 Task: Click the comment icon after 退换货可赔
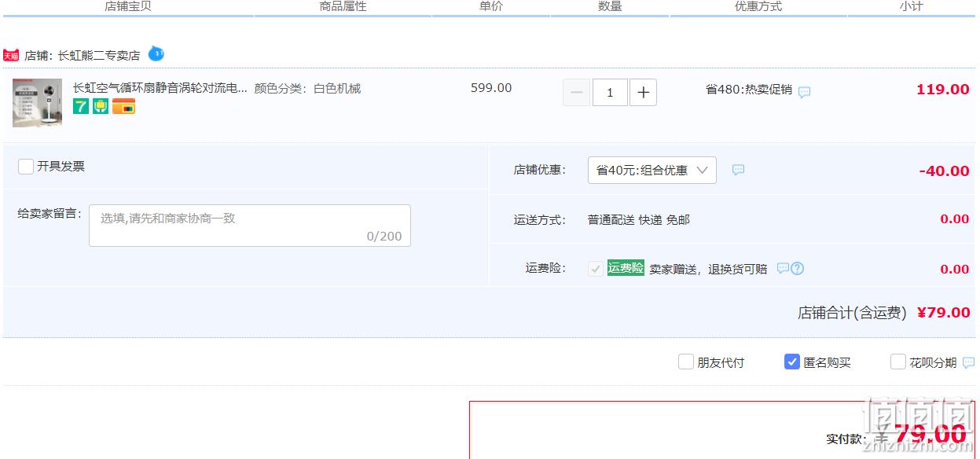point(783,268)
